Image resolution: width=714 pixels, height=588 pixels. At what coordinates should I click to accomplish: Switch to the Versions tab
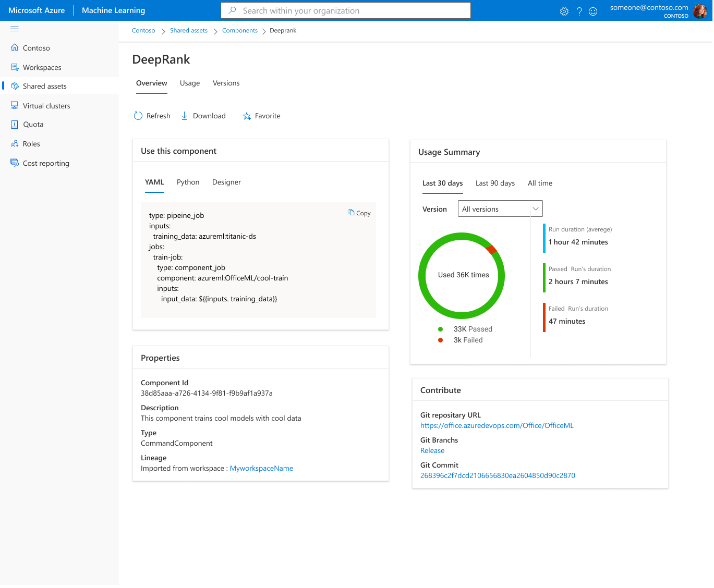226,83
